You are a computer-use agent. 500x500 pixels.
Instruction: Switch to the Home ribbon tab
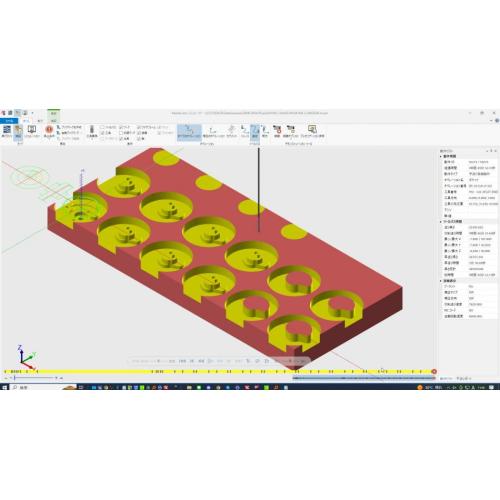(x=26, y=121)
